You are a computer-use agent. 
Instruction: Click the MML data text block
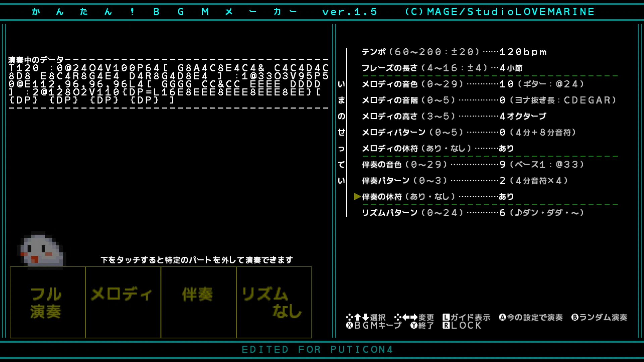click(168, 84)
